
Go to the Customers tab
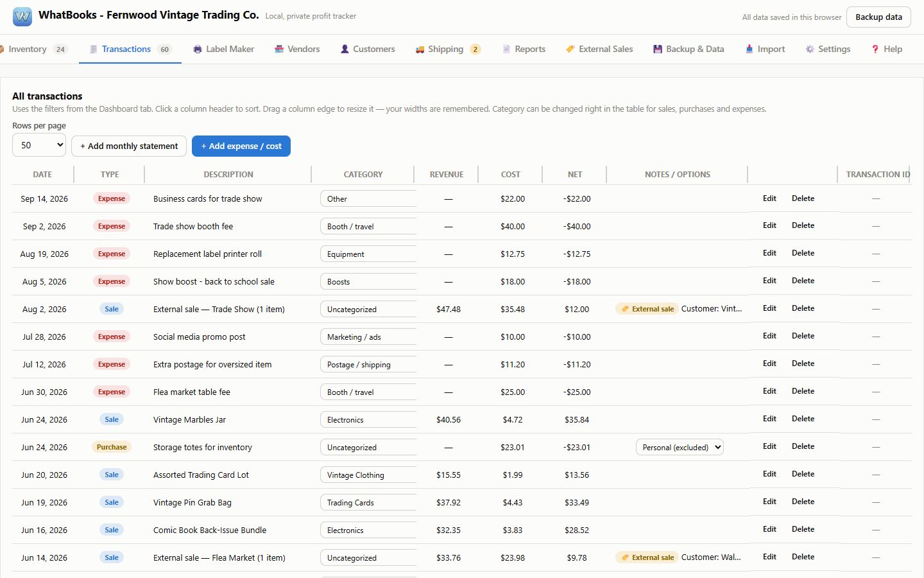click(x=368, y=49)
